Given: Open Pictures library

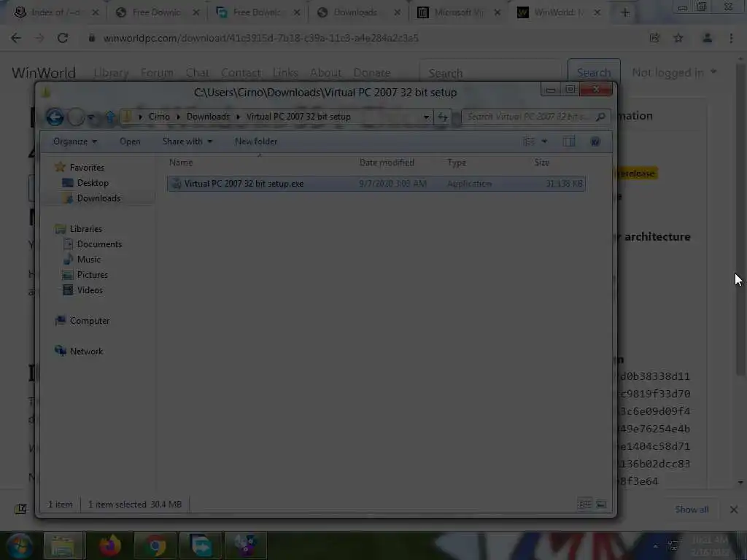Looking at the screenshot, I should pos(93,275).
